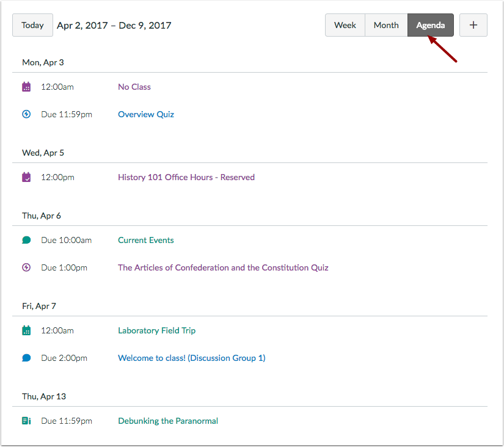Jump to Today in the calendar
The image size is (504, 447).
tap(32, 25)
